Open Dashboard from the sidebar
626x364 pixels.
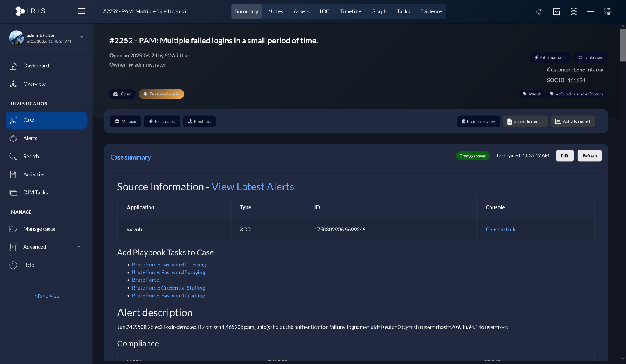pyautogui.click(x=46, y=66)
